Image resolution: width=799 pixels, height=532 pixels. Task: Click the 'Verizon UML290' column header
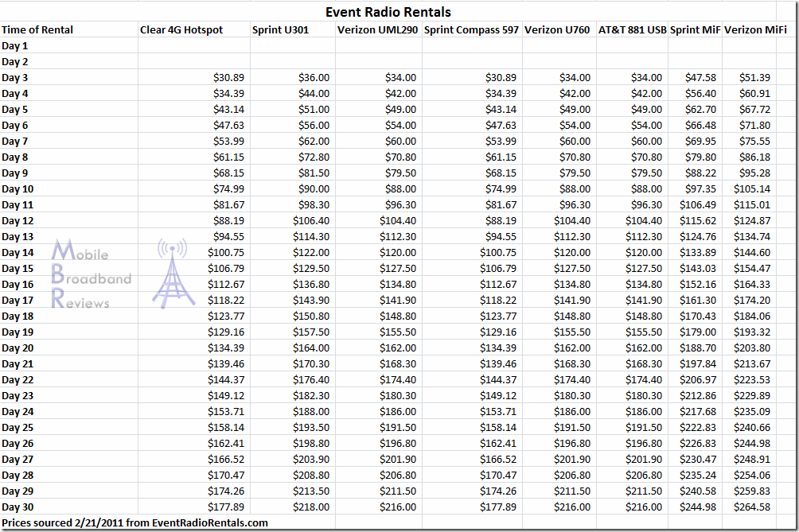coord(377,29)
